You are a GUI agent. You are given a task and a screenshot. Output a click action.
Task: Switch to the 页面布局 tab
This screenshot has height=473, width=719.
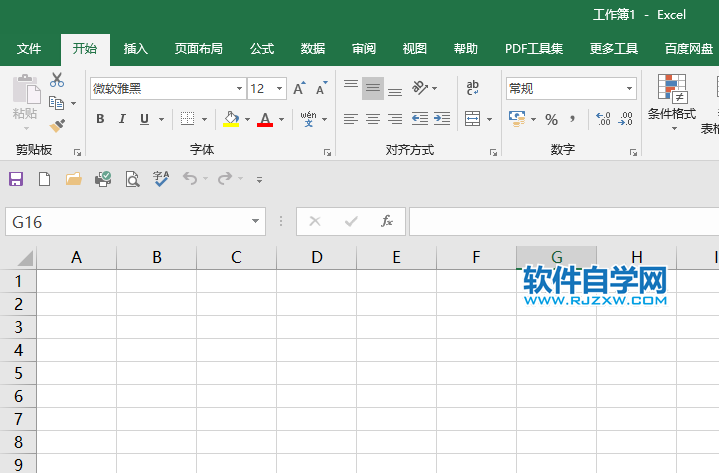(199, 49)
